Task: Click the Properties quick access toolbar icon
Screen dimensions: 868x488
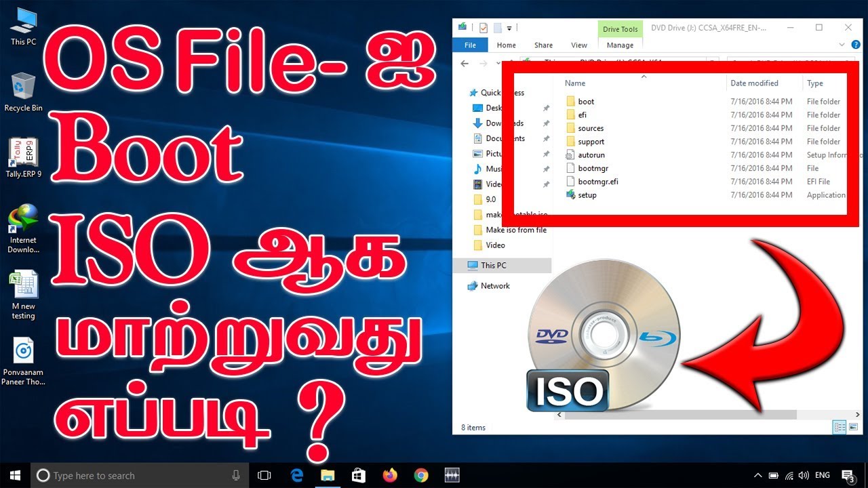Action: pyautogui.click(x=484, y=28)
